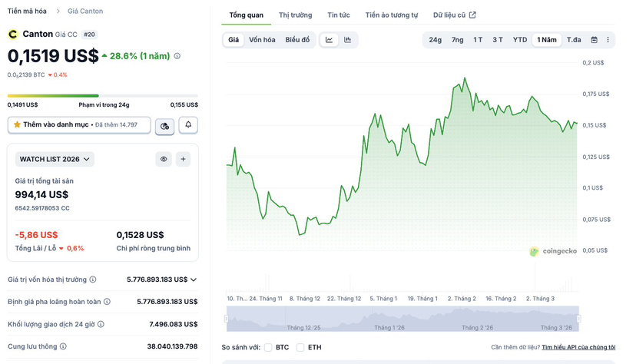Viewport: 636px width, 364px height.
Task: Click the 0,1528 US$ average cost value
Action: pyautogui.click(x=140, y=235)
